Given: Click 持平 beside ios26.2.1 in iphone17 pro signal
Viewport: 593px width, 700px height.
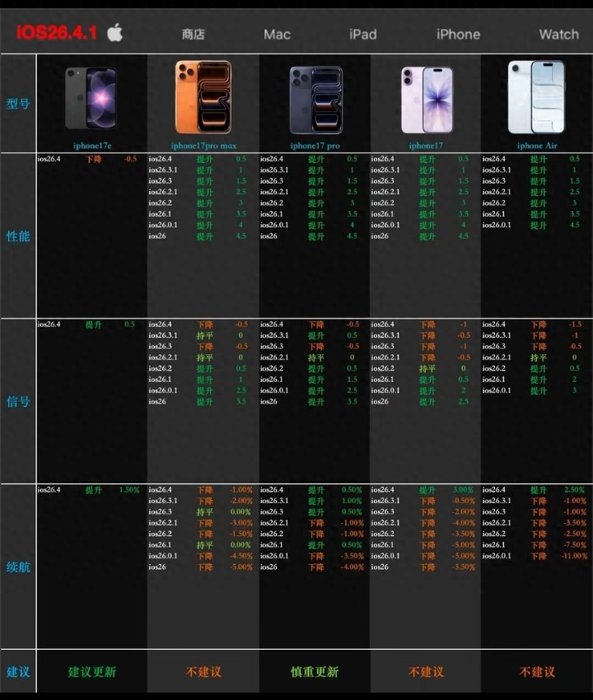Looking at the screenshot, I should coord(316,357).
